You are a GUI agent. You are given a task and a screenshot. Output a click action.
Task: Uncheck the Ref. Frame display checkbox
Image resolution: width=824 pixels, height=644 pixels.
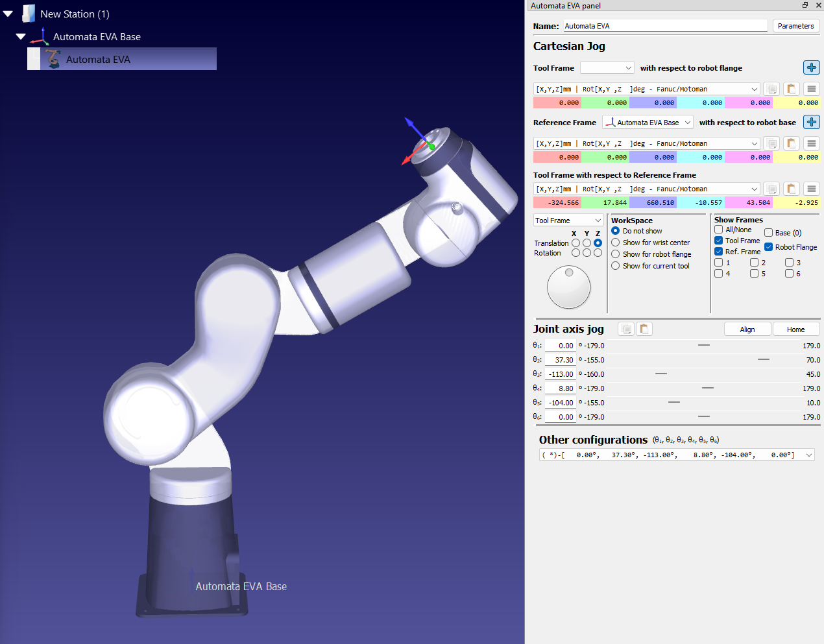[719, 252]
